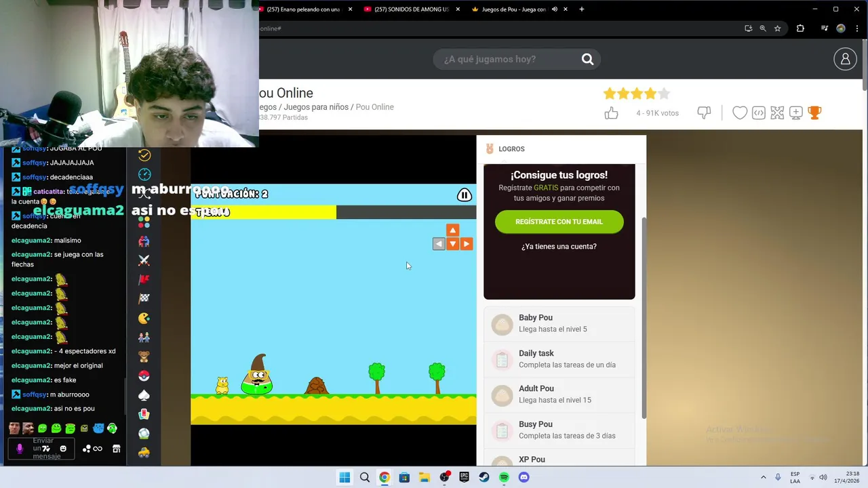This screenshot has height=488, width=868.
Task: Open the soccer ball category icon
Action: (144, 434)
